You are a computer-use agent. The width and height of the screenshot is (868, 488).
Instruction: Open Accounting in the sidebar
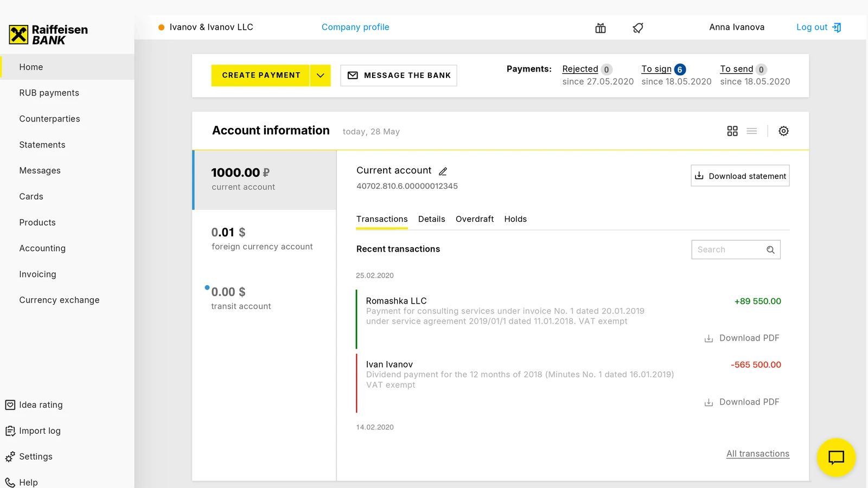point(67,248)
